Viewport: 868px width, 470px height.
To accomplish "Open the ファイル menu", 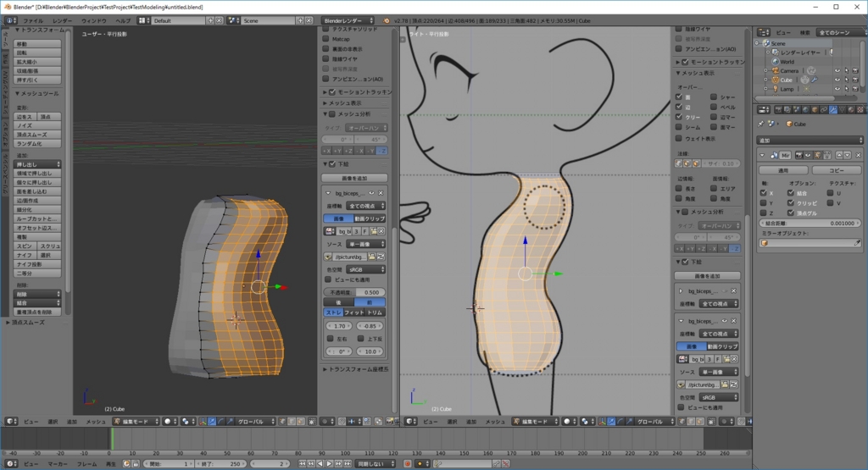I will pyautogui.click(x=33, y=20).
